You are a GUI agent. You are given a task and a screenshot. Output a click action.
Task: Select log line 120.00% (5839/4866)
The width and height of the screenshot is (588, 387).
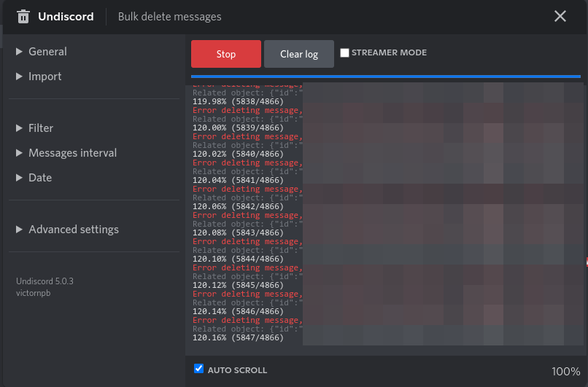pos(238,128)
